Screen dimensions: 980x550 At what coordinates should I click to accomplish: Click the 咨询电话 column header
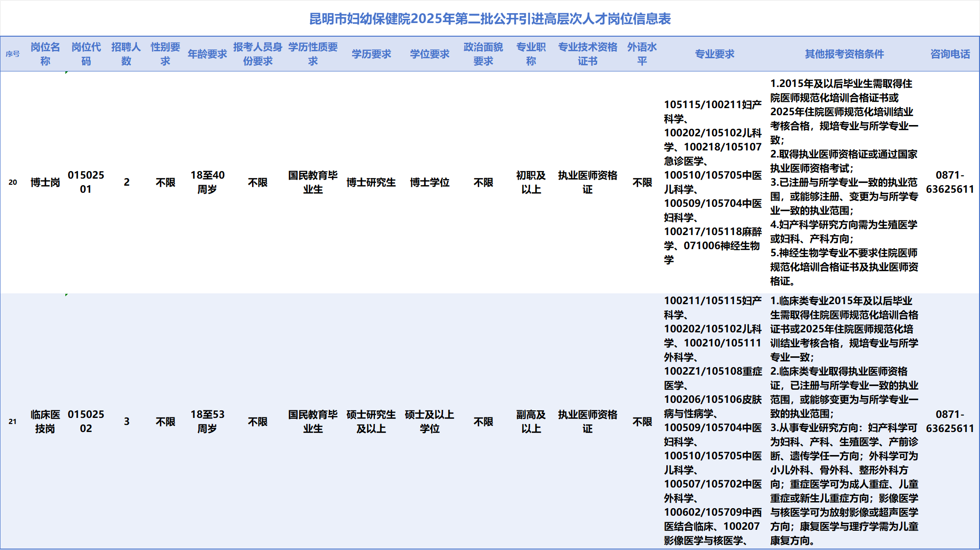coord(950,54)
